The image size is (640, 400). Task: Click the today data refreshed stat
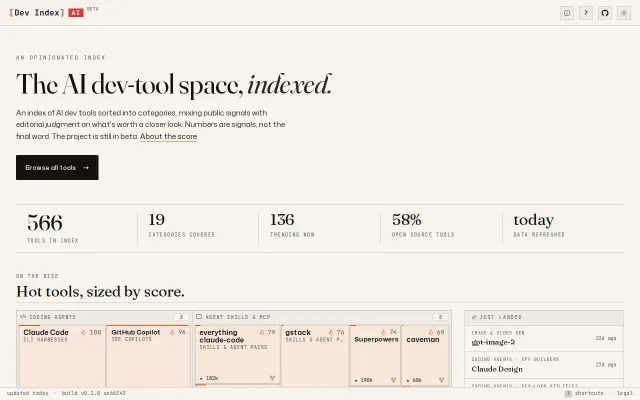coord(539,225)
